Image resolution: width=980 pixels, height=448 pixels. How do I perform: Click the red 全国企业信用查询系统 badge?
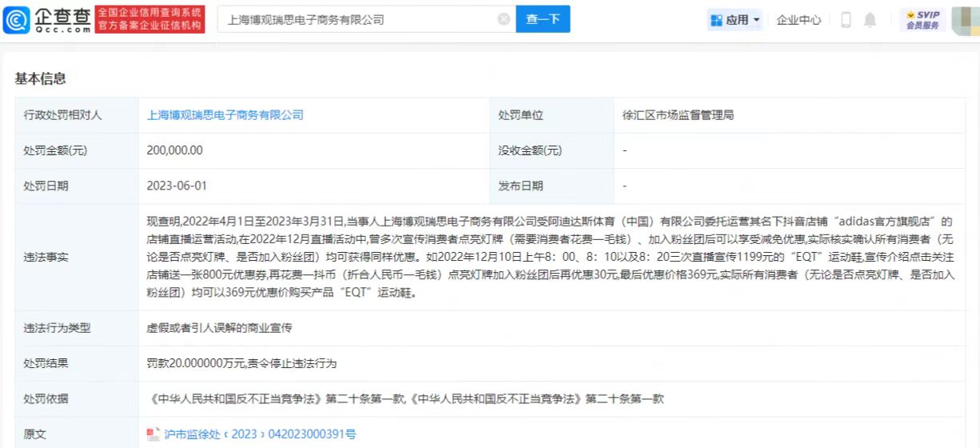pos(149,19)
